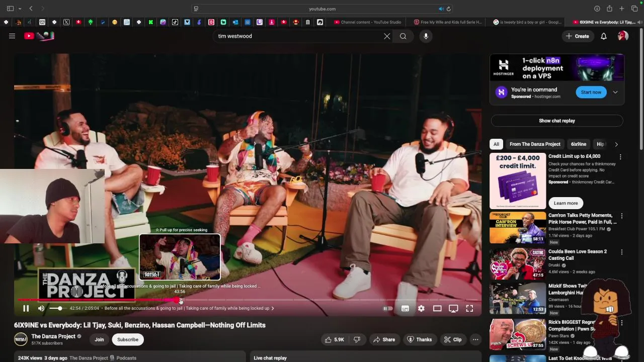The image size is (644, 362).
Task: Toggle subtitles/closed captions
Action: pyautogui.click(x=405, y=308)
